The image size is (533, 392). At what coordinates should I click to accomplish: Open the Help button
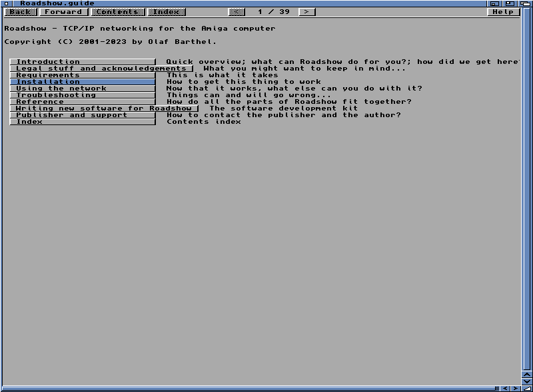[502, 12]
